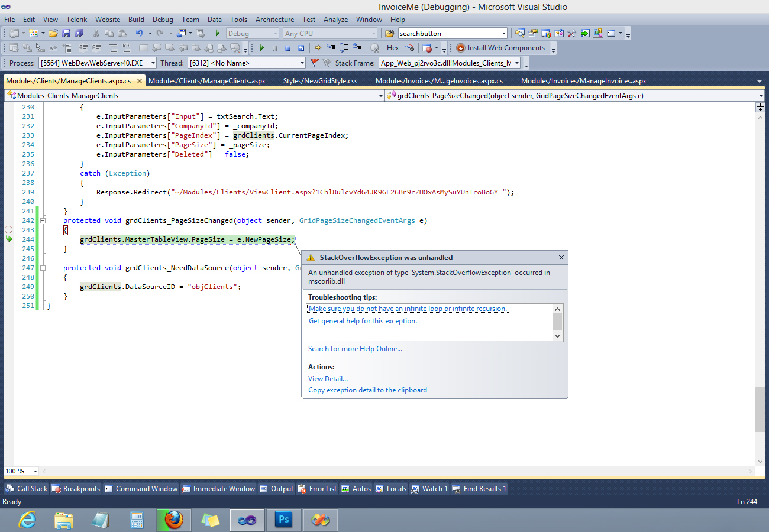Viewport: 769px width, 532px height.
Task: Click the Break All pause icon
Action: pos(274,48)
